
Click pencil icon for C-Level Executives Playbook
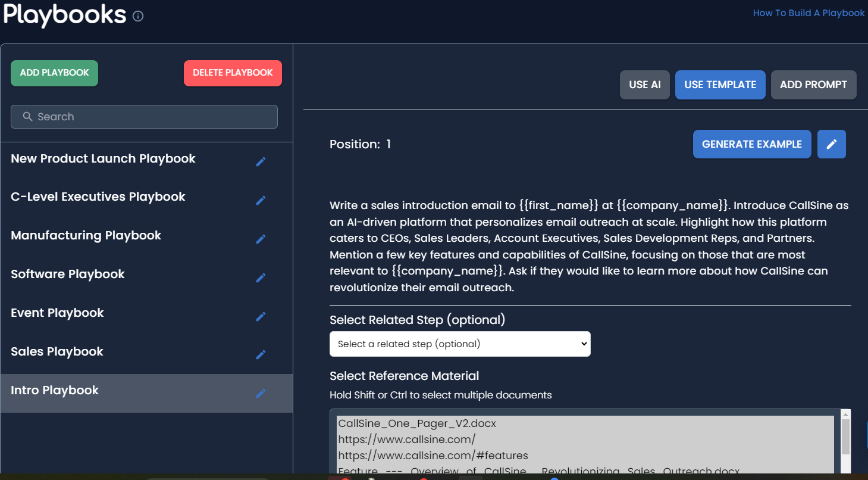[261, 200]
